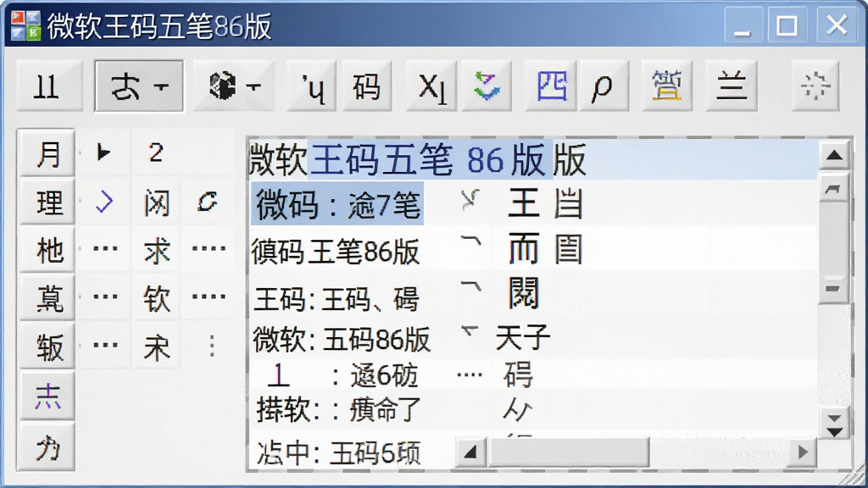
Task: Click the blue chevron beside 理
Action: (104, 202)
